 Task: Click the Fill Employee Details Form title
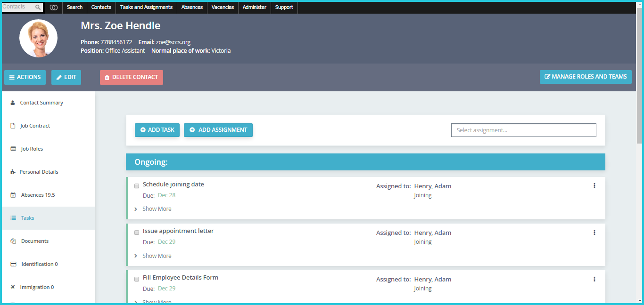[x=181, y=278]
